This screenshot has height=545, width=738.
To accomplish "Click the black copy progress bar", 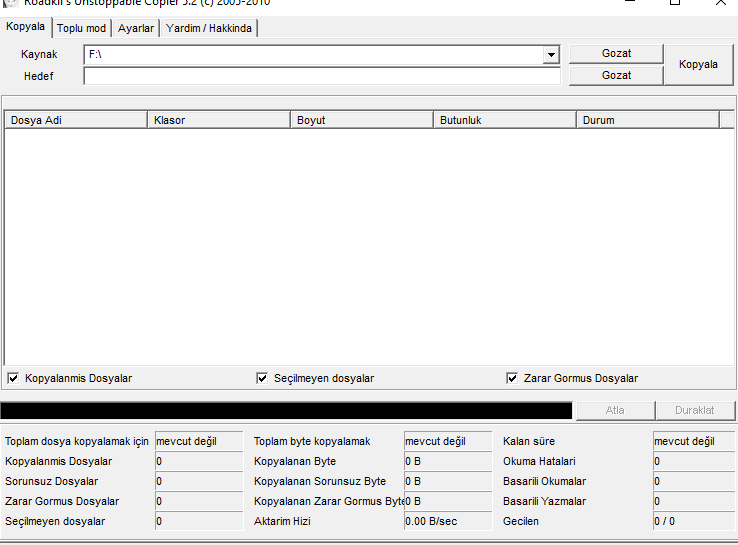I will pos(286,410).
